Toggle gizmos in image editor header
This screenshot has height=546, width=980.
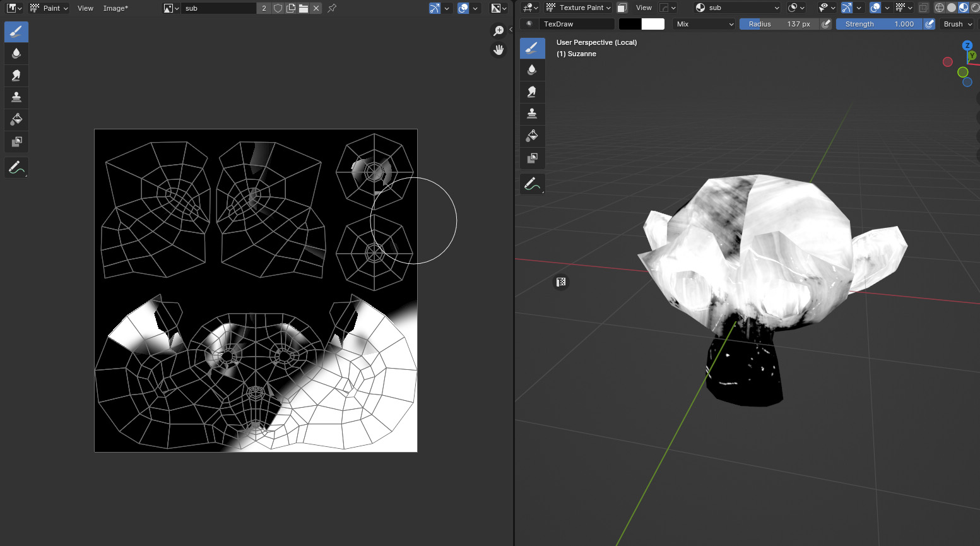(435, 8)
